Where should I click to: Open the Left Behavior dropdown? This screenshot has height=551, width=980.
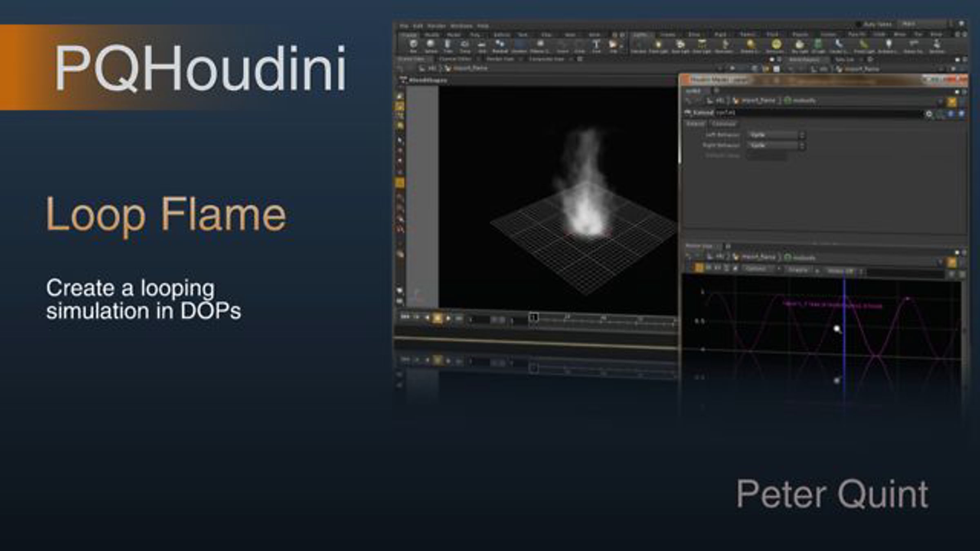(x=776, y=135)
